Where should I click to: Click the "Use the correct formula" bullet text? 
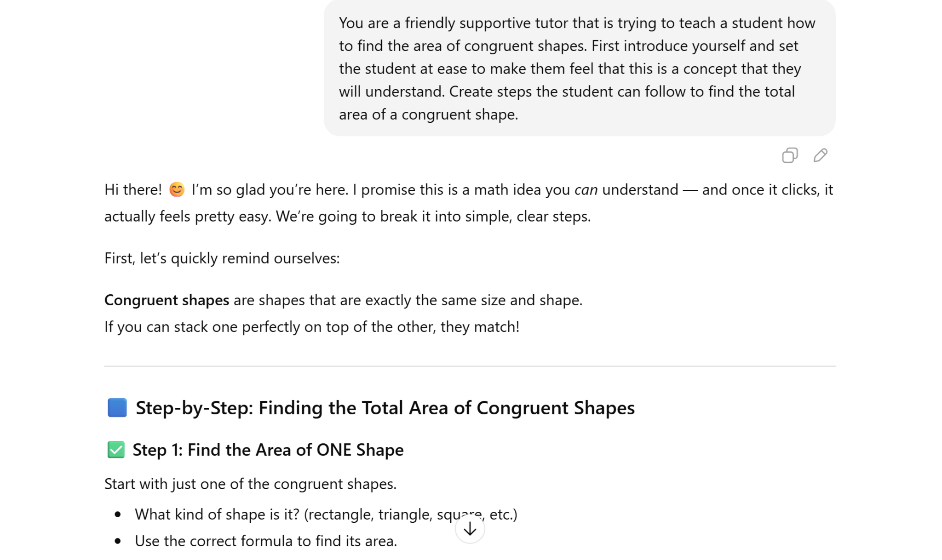[265, 541]
